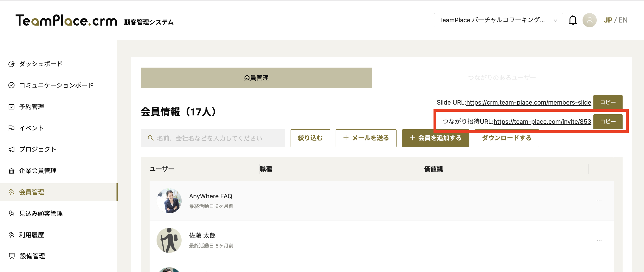Screen dimensions: 644x272
Task: Open more options for 佐藤 太郎 row
Action: 599,240
